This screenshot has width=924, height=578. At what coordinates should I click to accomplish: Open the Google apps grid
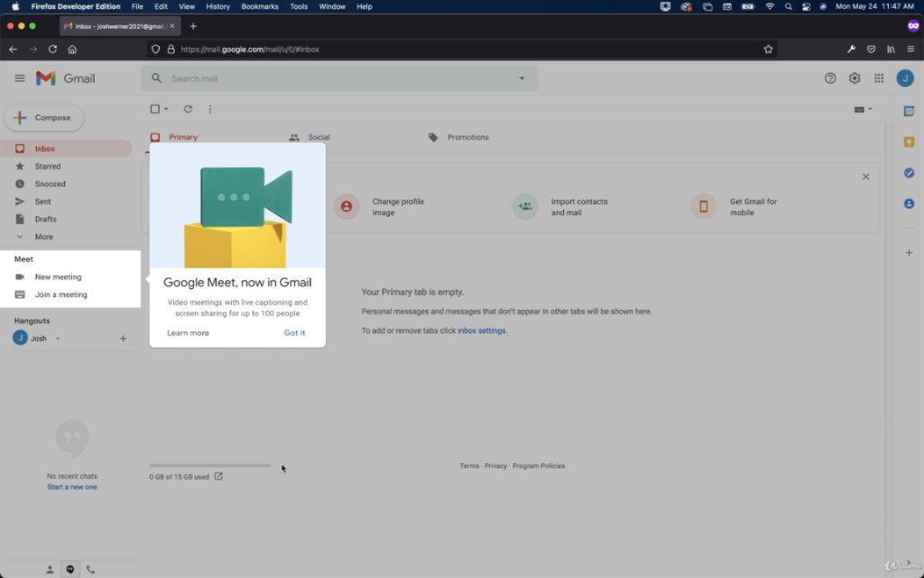pos(879,79)
